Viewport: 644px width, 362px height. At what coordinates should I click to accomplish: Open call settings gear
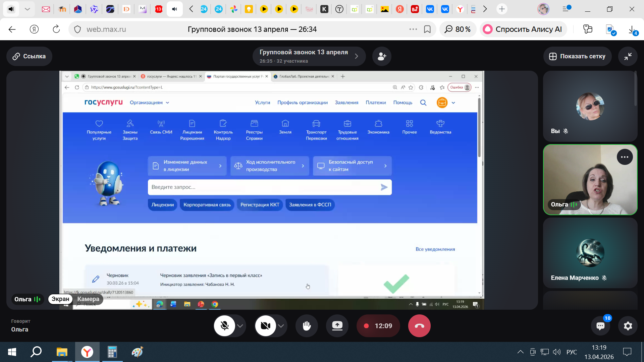pos(628,326)
